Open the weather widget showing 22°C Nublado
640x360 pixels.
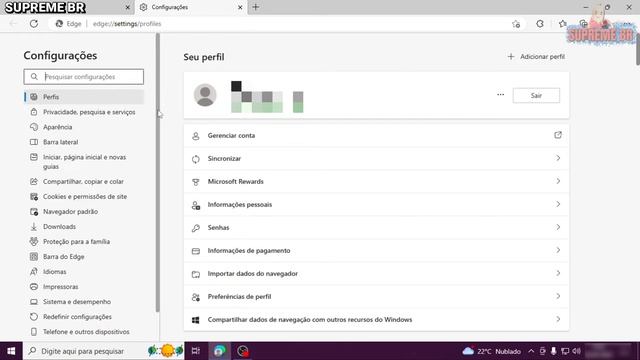click(492, 351)
